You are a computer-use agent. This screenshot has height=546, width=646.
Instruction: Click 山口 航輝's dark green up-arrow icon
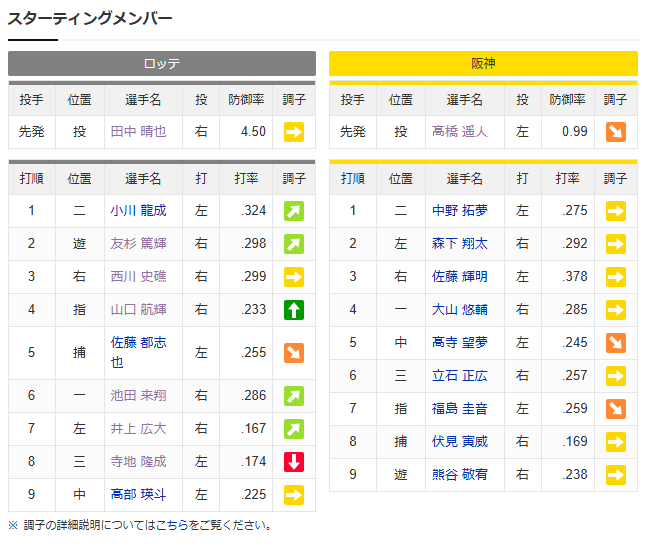point(294,310)
